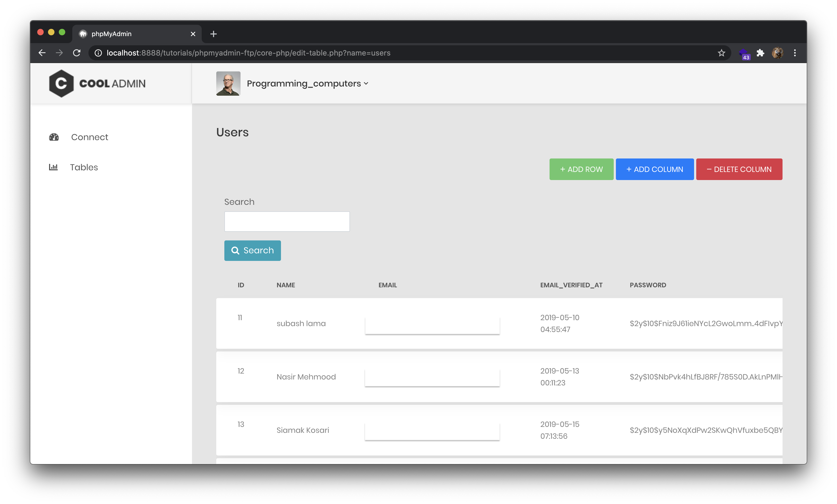Expand the Programming_computers dropdown
837x504 pixels.
coord(307,84)
